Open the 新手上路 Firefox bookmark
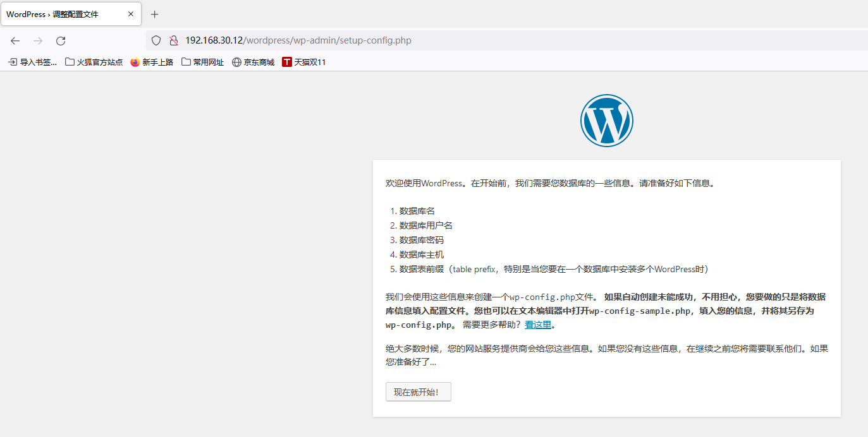Viewport: 868px width, 437px height. tap(152, 62)
